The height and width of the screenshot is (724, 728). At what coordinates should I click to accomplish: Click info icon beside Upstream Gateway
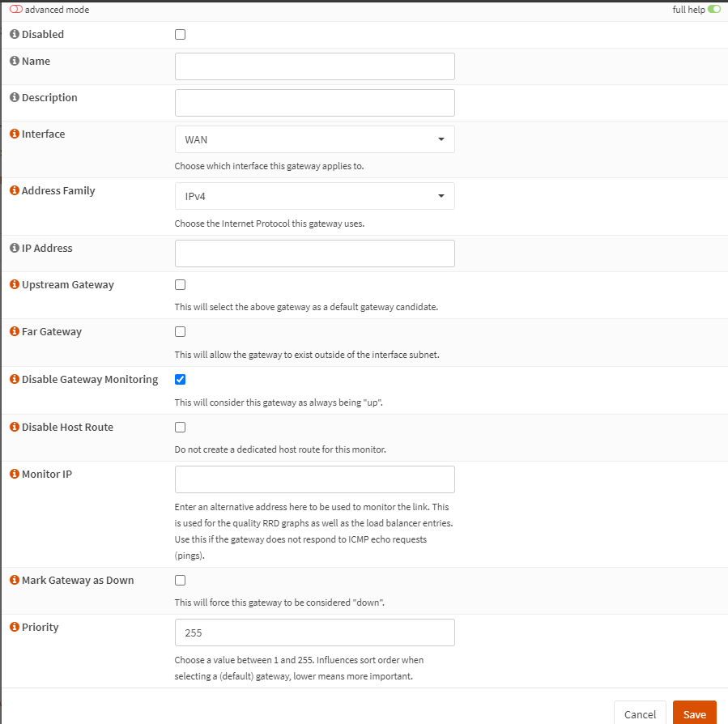(15, 284)
